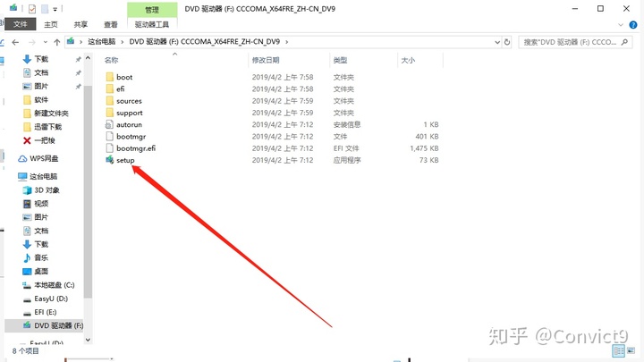The width and height of the screenshot is (644, 362).
Task: Click the Back navigation arrow
Action: click(x=15, y=42)
